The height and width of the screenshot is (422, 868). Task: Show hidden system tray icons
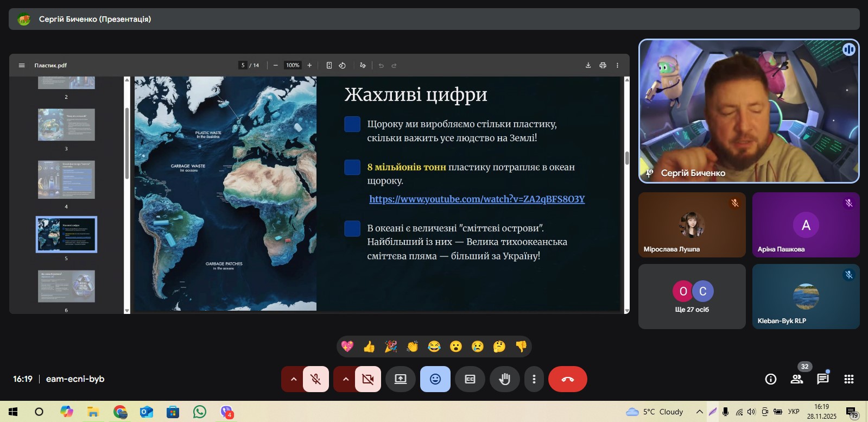click(700, 412)
